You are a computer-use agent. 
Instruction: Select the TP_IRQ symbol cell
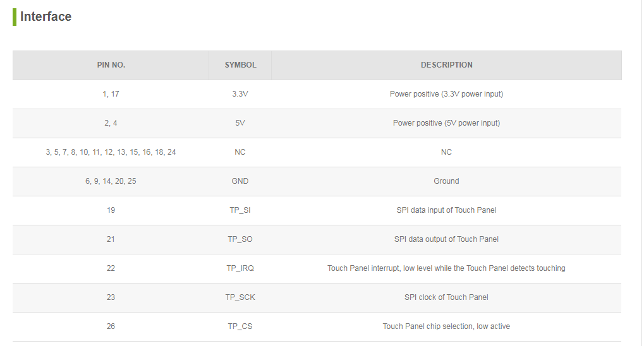pyautogui.click(x=240, y=268)
